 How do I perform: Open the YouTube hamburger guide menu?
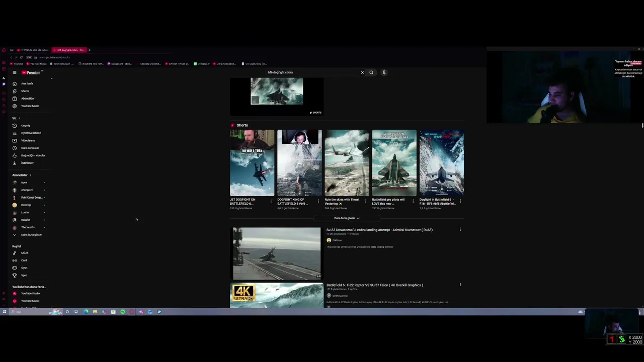click(15, 72)
